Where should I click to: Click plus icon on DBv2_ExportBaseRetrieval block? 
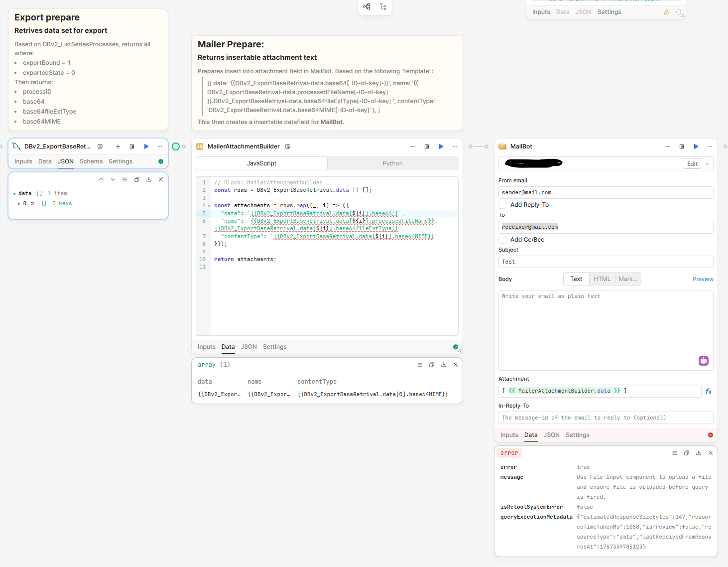click(118, 146)
